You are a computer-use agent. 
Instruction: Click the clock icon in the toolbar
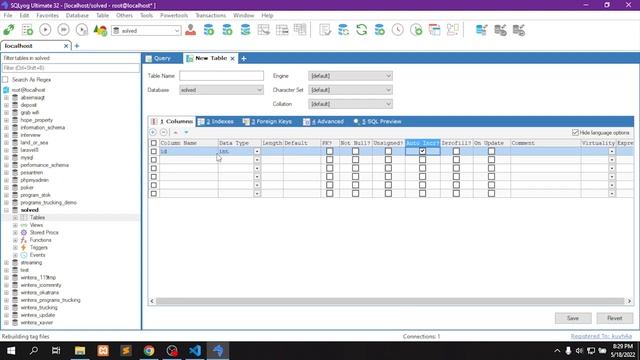point(398,30)
